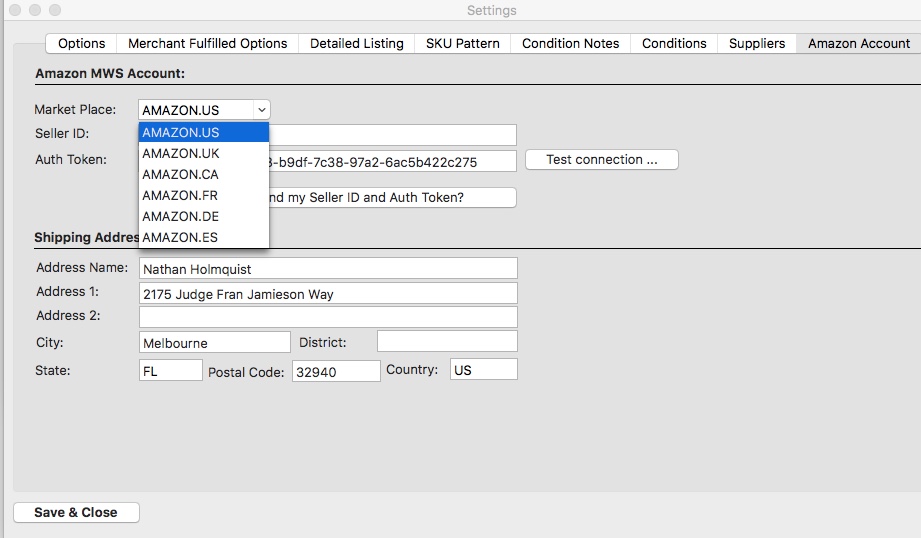Open the Suppliers tab

tap(757, 43)
